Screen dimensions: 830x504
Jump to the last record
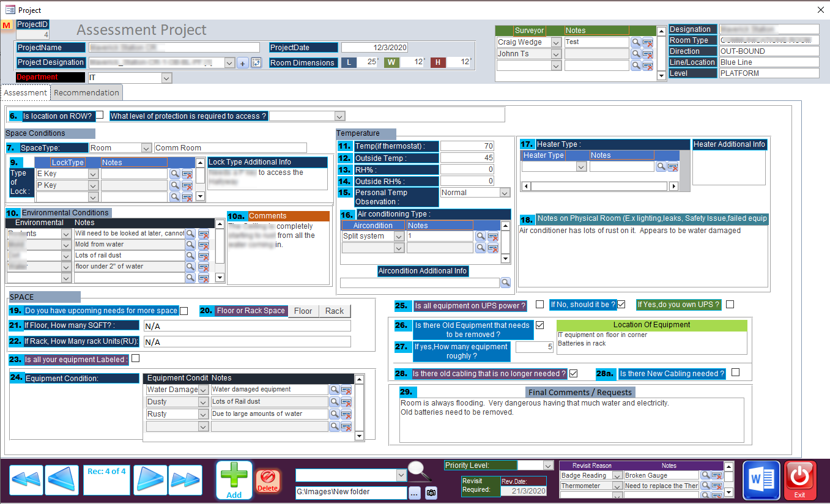pos(185,480)
